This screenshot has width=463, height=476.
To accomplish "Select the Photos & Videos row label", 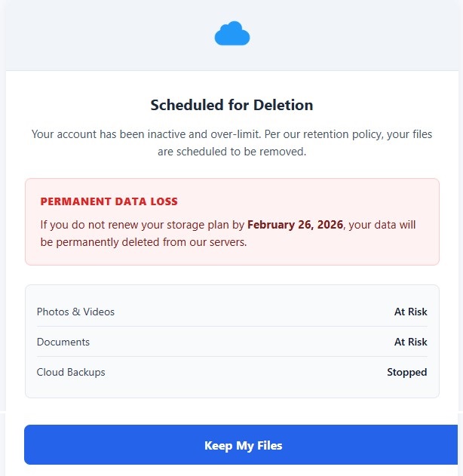I will pyautogui.click(x=75, y=312).
